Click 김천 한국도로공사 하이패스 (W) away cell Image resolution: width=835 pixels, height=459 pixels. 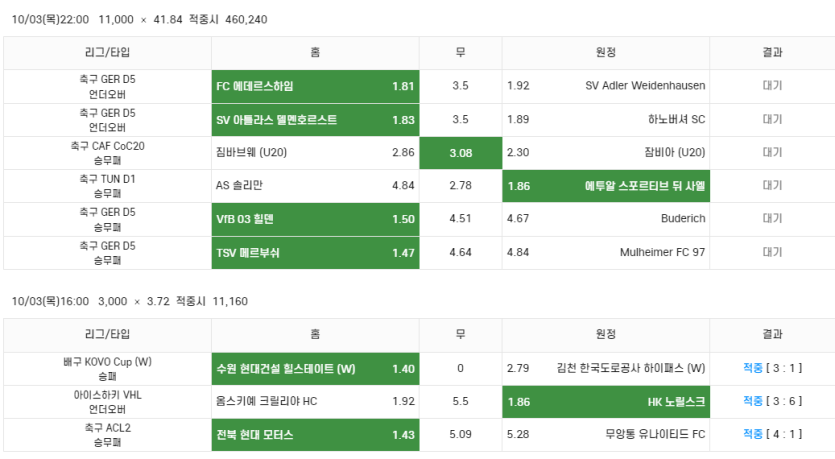tap(606, 368)
